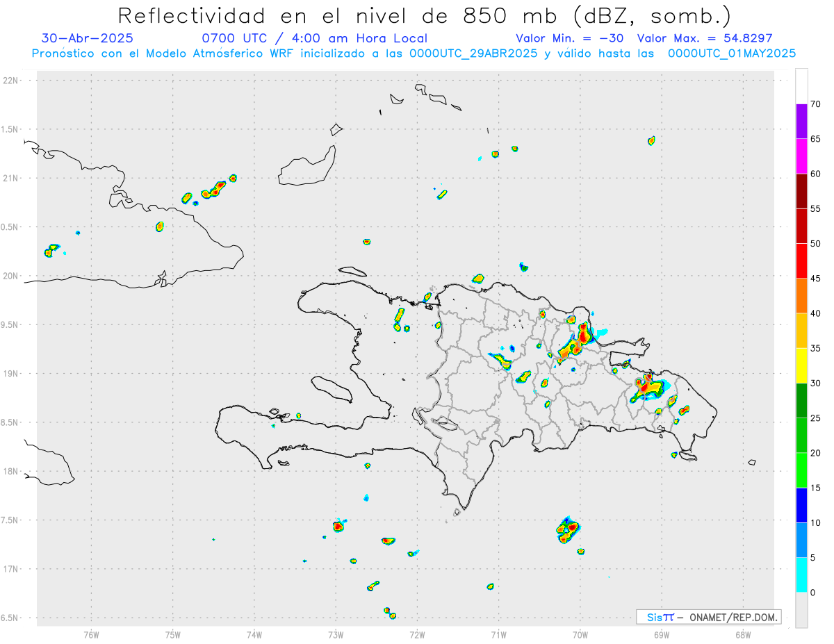Click the colorbar value '20'
Viewport: 834px width, 644px height.
[815, 453]
